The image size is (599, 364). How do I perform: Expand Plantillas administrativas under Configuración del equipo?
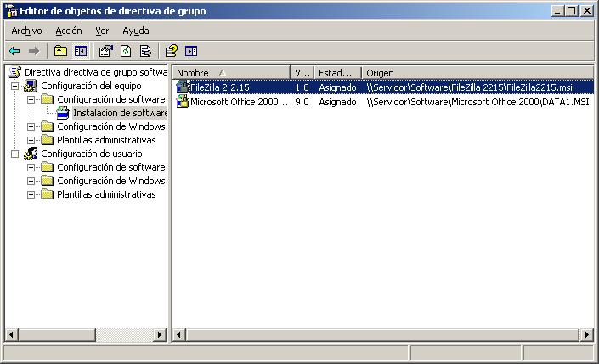pos(31,141)
